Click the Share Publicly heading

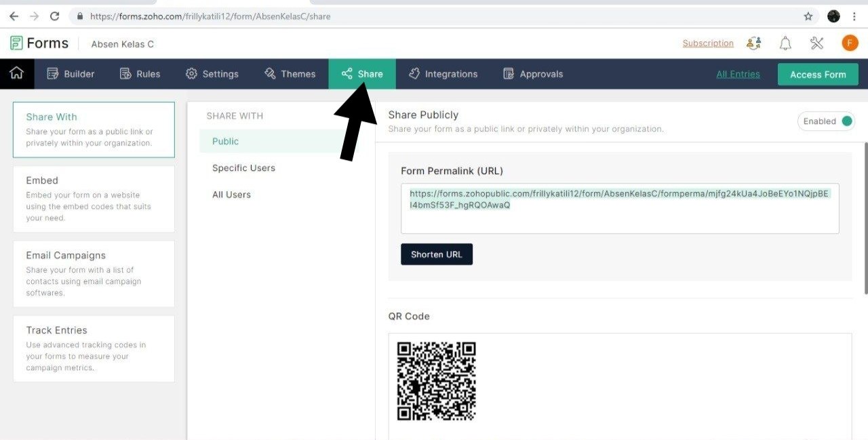(423, 115)
